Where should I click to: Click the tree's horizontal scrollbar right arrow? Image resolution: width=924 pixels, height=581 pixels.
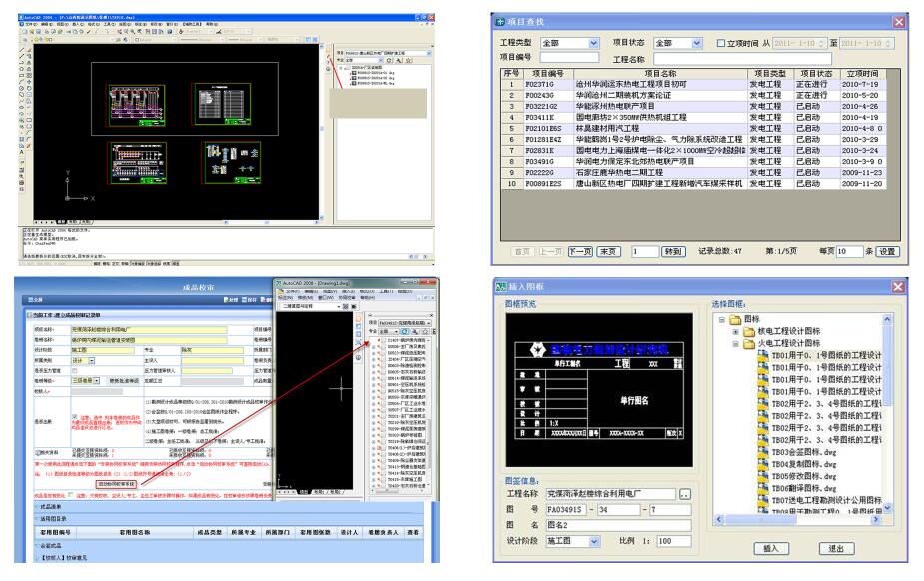[877, 519]
